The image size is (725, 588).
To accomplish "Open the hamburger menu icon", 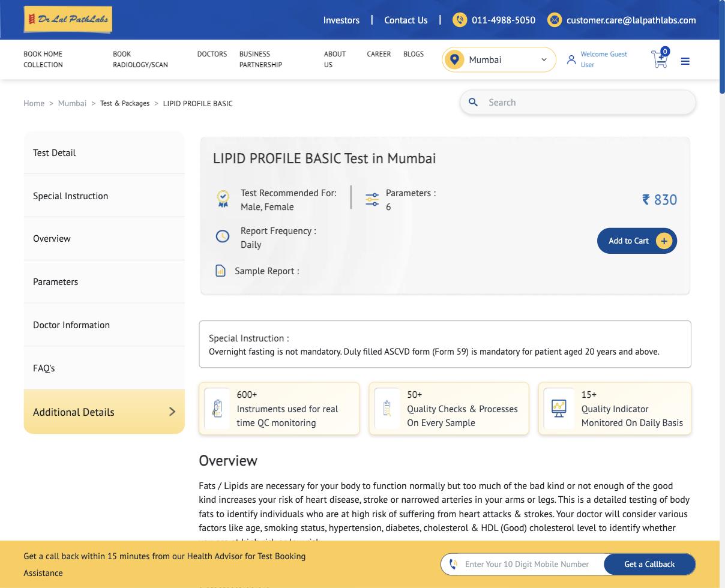I will coord(685,61).
